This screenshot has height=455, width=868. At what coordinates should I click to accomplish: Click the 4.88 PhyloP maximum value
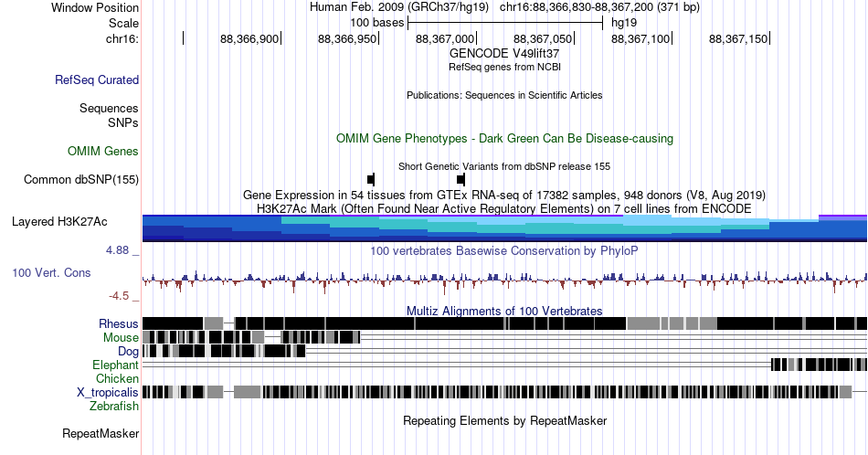pyautogui.click(x=117, y=250)
